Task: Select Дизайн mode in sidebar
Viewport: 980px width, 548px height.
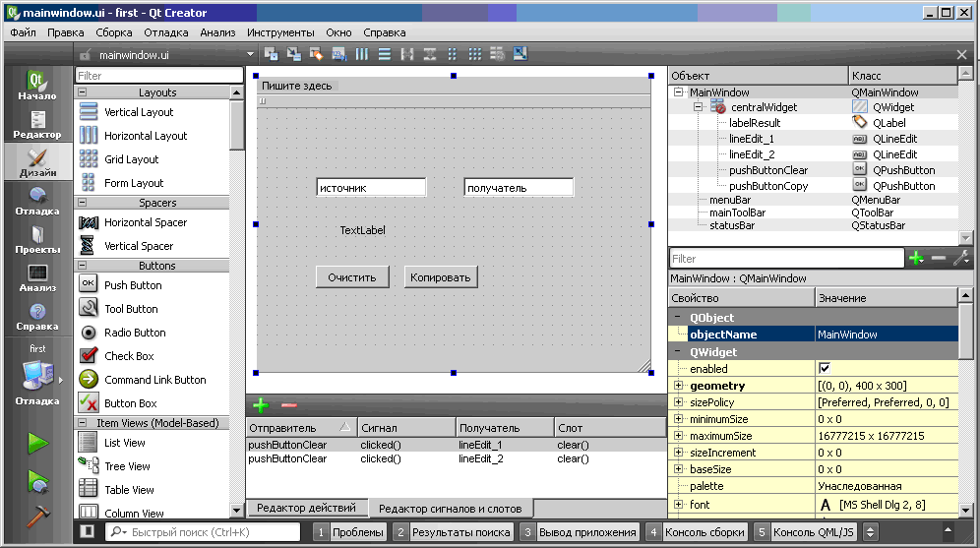Action: [x=37, y=162]
